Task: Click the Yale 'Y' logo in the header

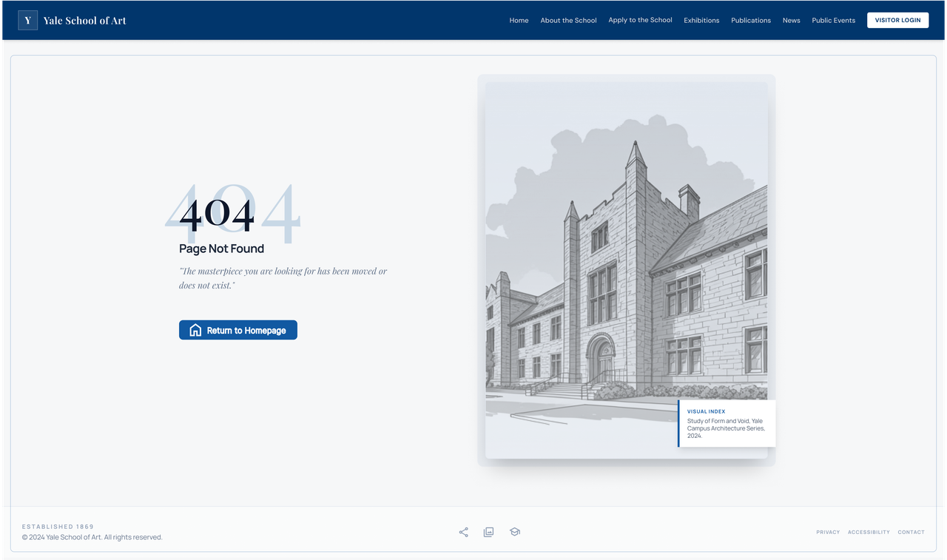Action: [x=27, y=20]
